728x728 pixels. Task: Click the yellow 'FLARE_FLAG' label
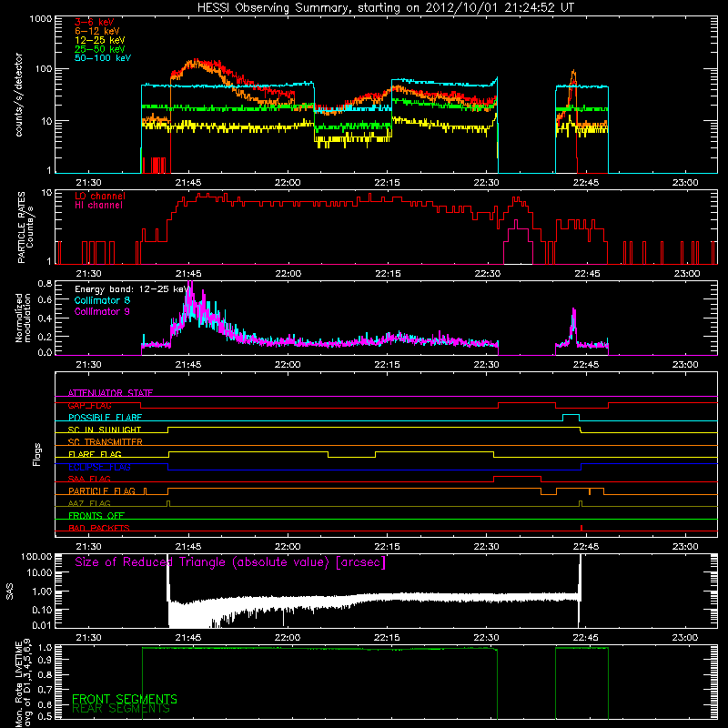95,454
